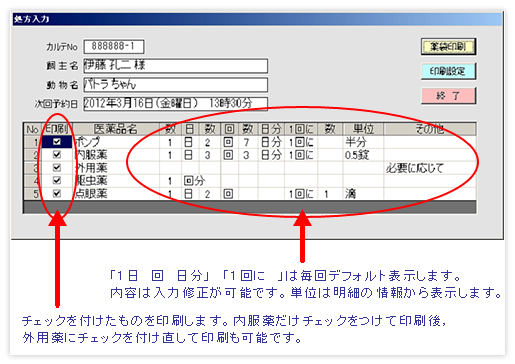Toggle print checkbox for 駆虫薬 row

57,181
